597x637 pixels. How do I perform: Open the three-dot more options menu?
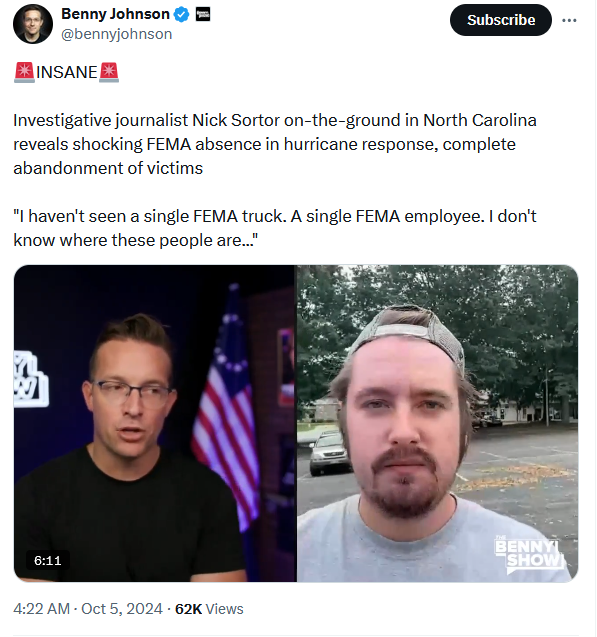(569, 20)
